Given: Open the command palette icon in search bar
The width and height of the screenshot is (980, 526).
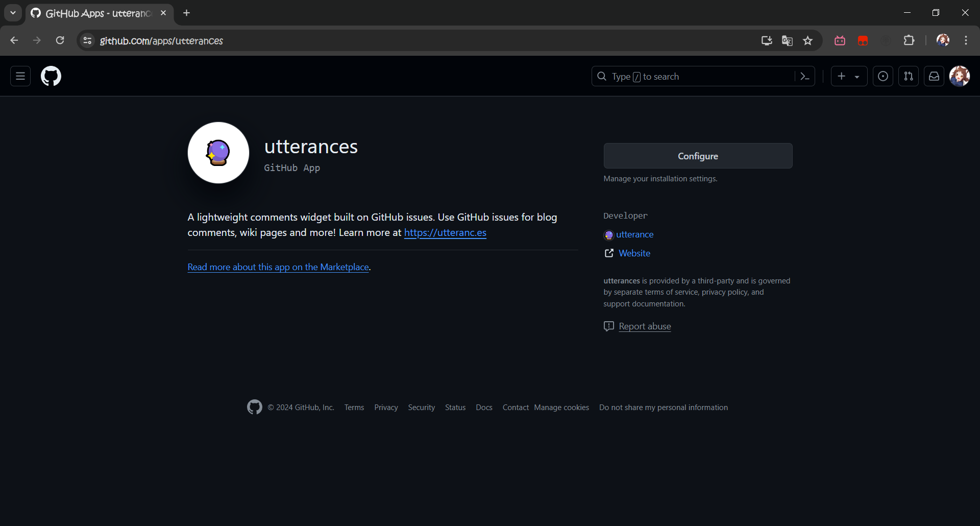Looking at the screenshot, I should [x=804, y=76].
